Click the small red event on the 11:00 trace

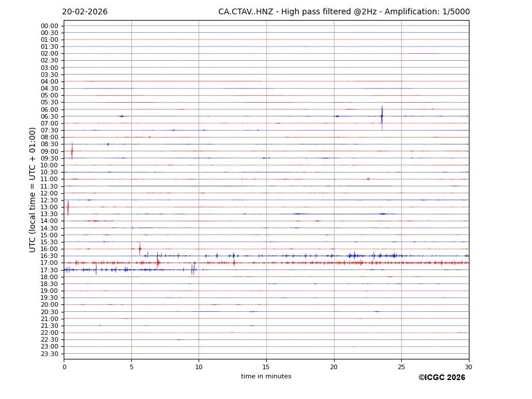[x=368, y=179]
